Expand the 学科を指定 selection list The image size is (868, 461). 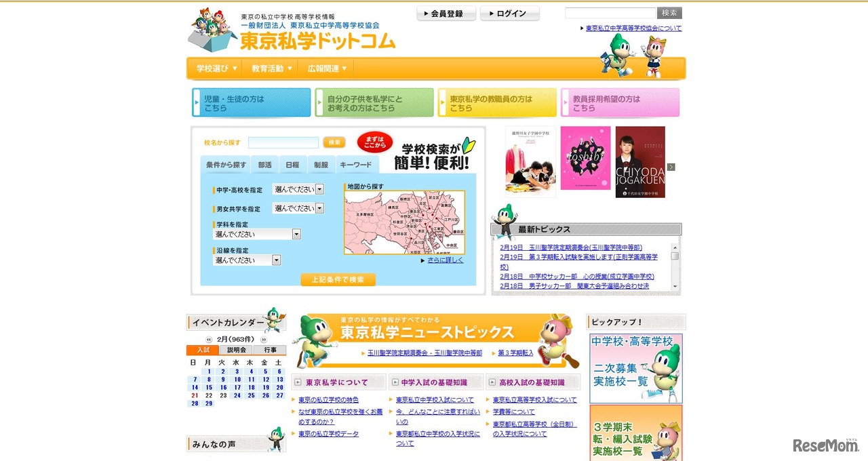[x=256, y=233]
